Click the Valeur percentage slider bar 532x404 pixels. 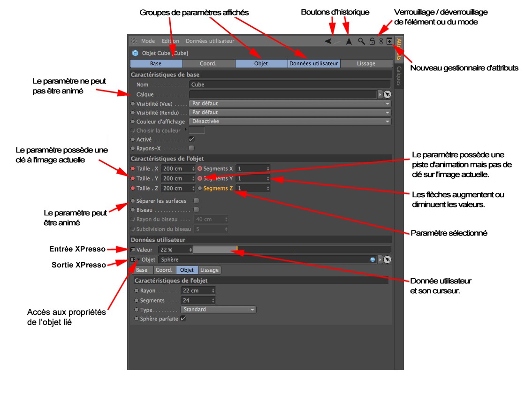click(x=292, y=250)
